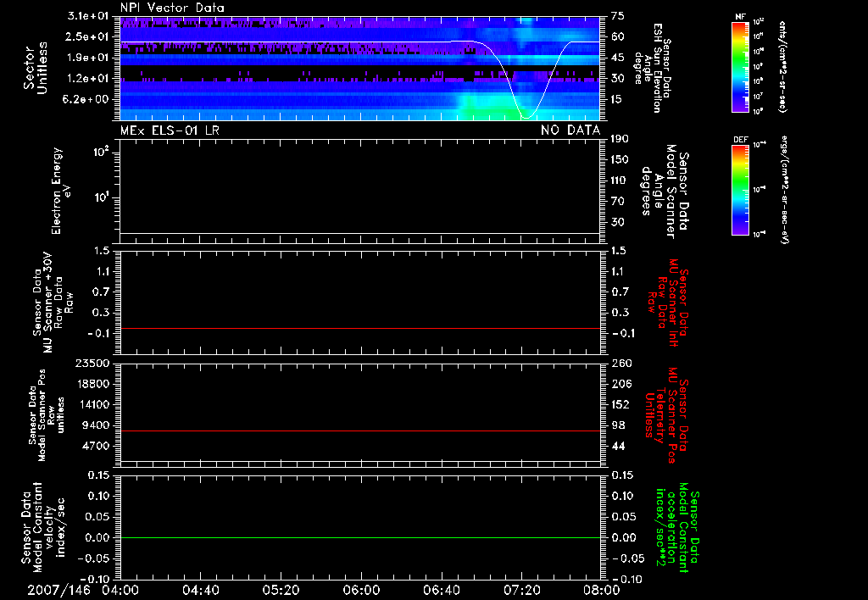The image size is (868, 600).
Task: Click the "98" telemetry axis value
Action: (x=618, y=425)
